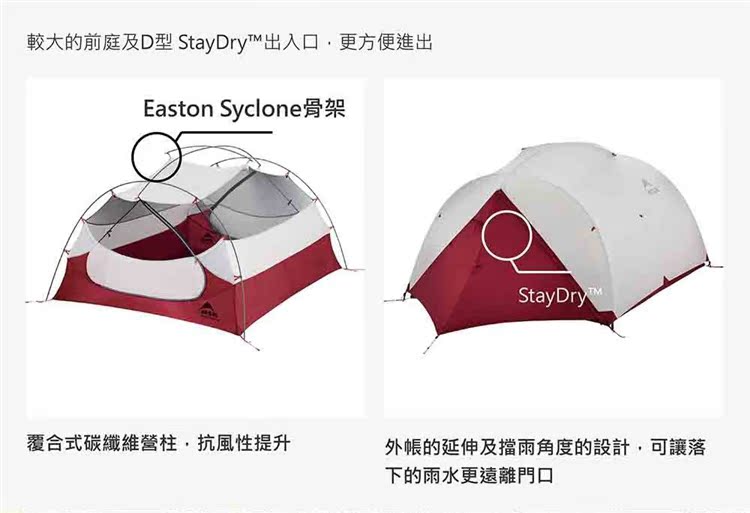This screenshot has width=750, height=513.
Task: Click the white StayDry callout circle
Action: [x=507, y=234]
